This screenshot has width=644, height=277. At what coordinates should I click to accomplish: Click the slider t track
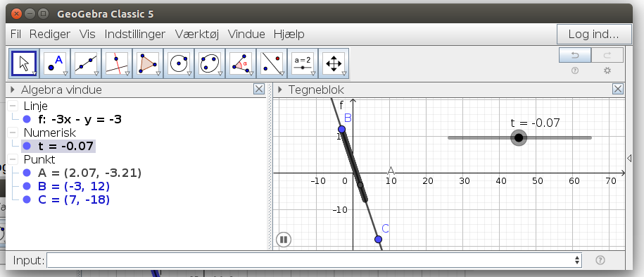pos(519,137)
